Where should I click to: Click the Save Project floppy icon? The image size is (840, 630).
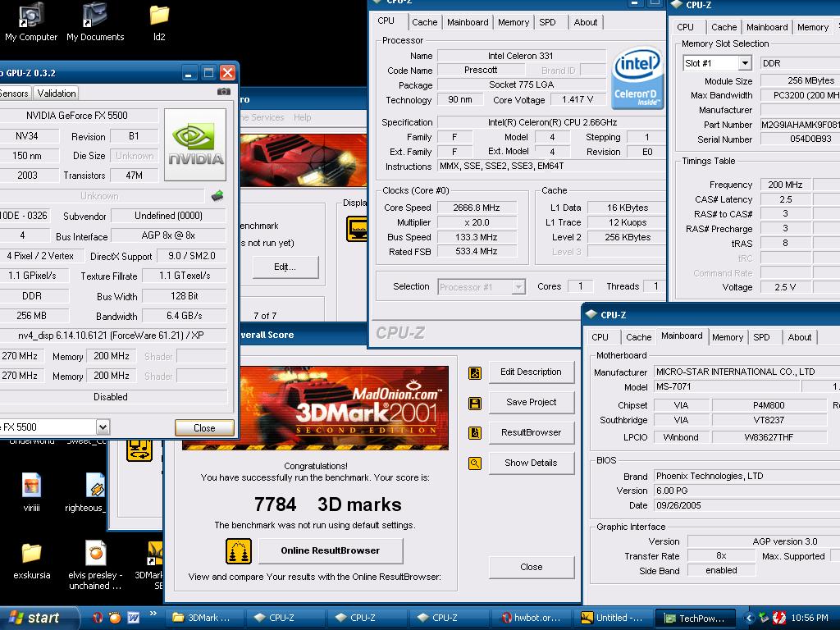[475, 404]
